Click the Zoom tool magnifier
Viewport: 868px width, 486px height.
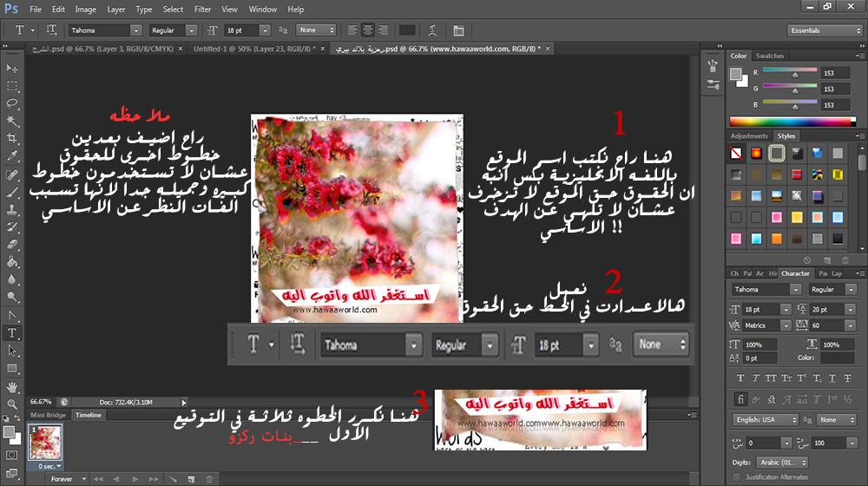click(x=12, y=404)
